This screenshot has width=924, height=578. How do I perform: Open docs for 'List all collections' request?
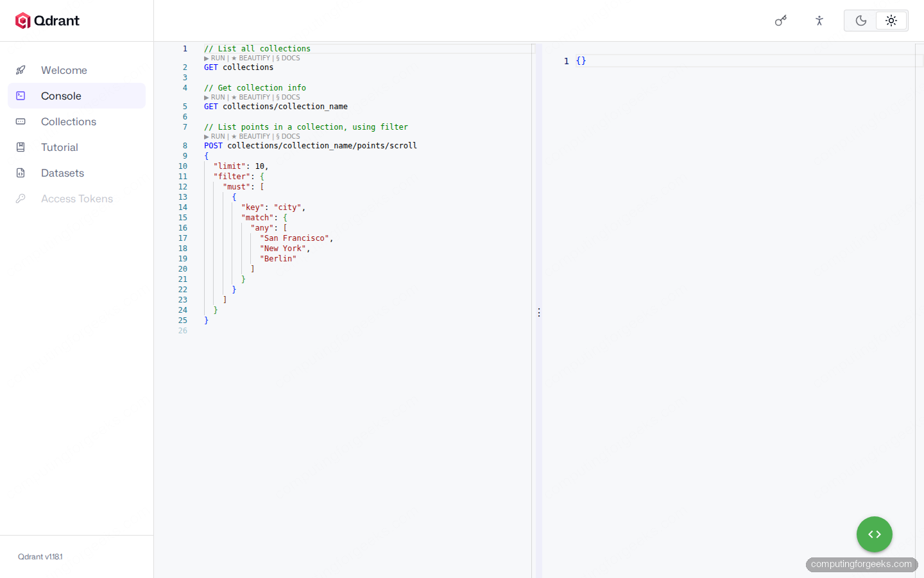click(x=288, y=58)
